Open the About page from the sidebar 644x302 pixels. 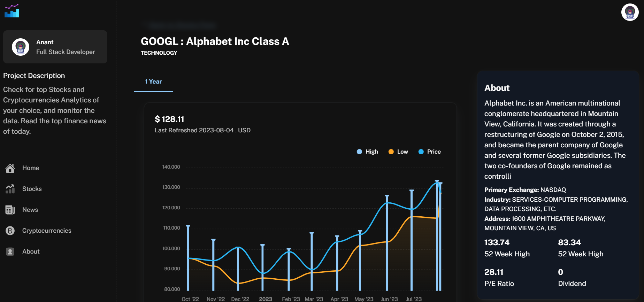click(x=31, y=251)
